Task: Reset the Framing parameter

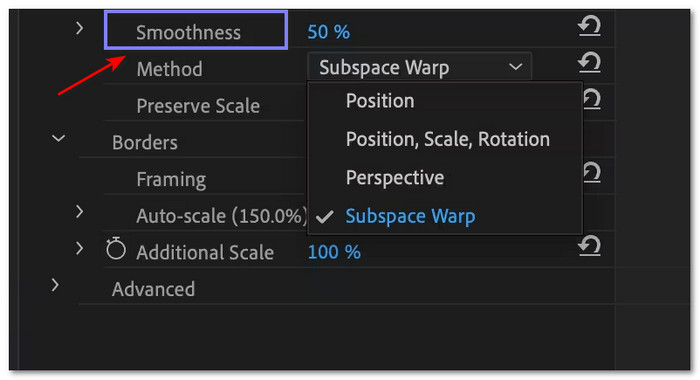Action: (592, 173)
